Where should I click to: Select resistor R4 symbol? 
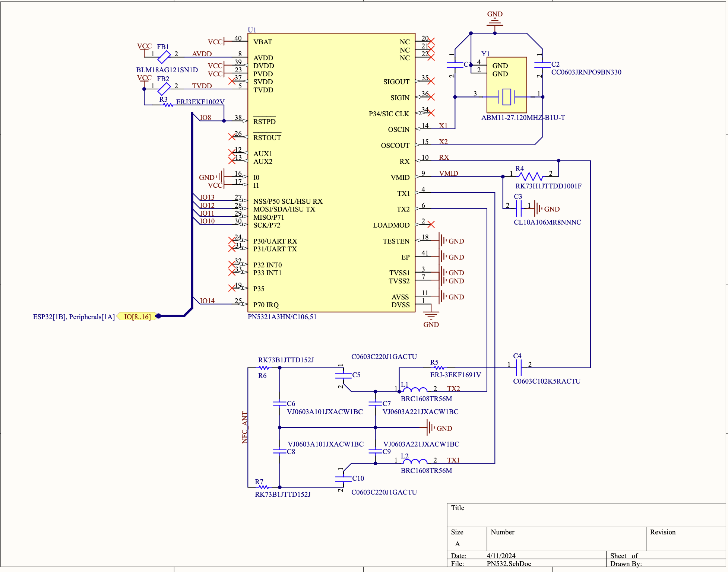click(531, 177)
